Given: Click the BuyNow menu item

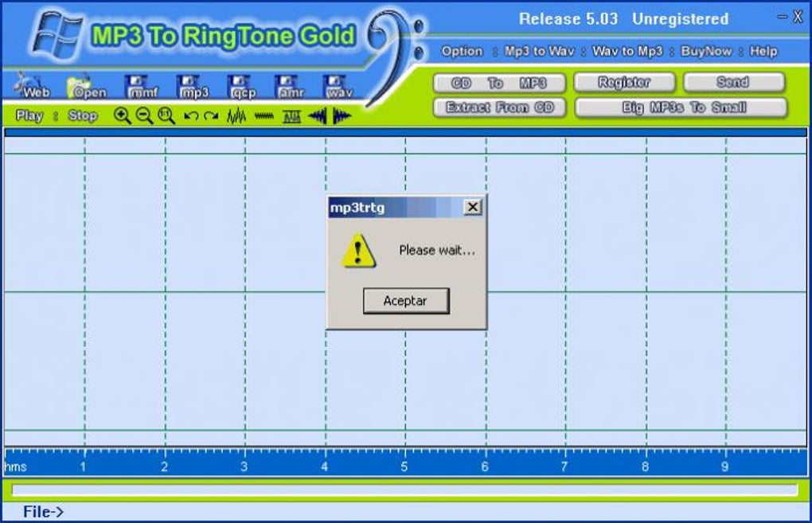Looking at the screenshot, I should (706, 51).
